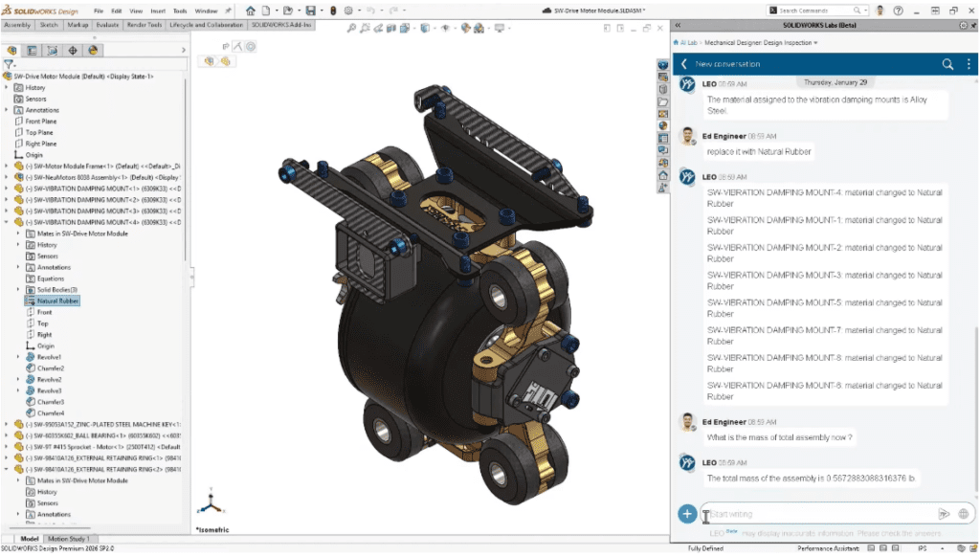Collapse the expanded SW-VIBRATION DAMPING MOUNT assembly

click(x=8, y=222)
